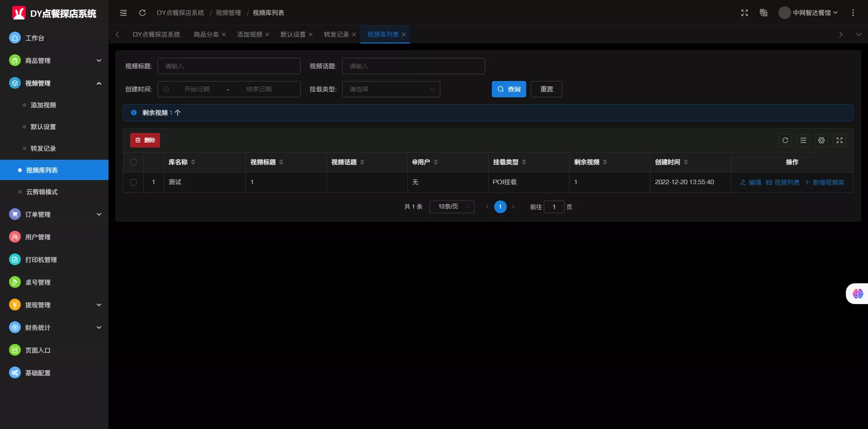Collapse the sidebar with the menu fold icon
Viewport: 868px width, 429px height.
click(123, 13)
